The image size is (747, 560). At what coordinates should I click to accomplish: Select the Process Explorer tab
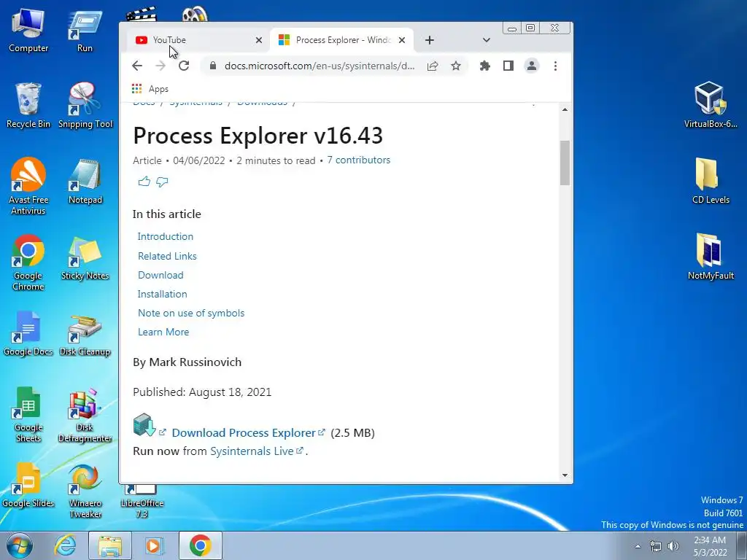point(341,40)
